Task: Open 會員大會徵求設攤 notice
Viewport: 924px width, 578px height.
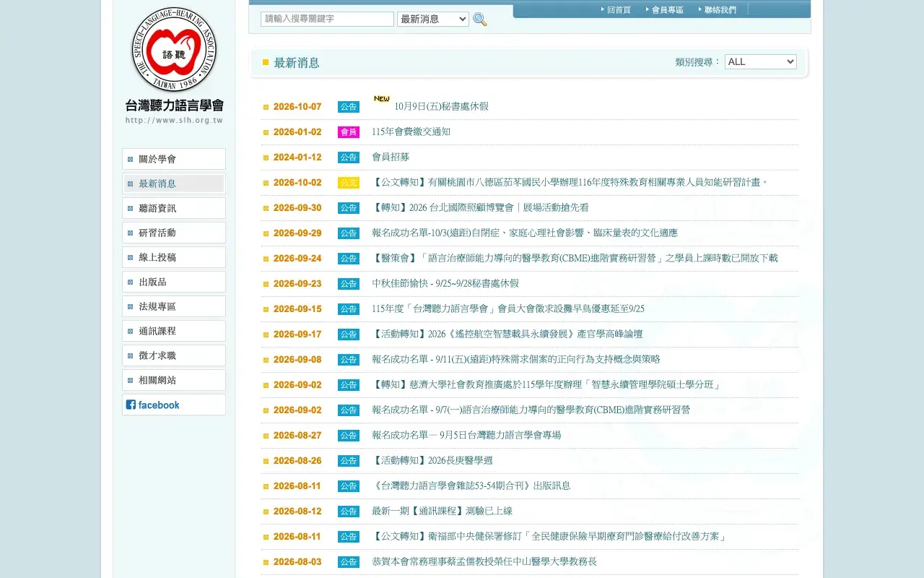Action: tap(508, 309)
